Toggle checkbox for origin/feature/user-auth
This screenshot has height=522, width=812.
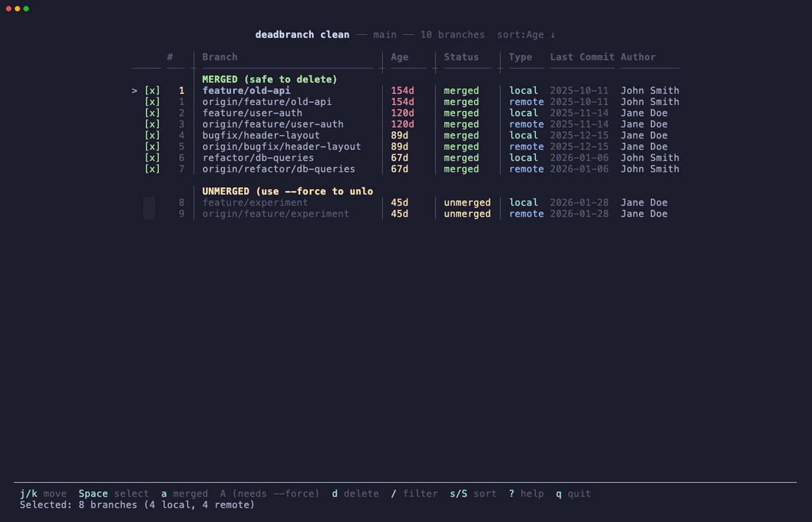pos(152,124)
